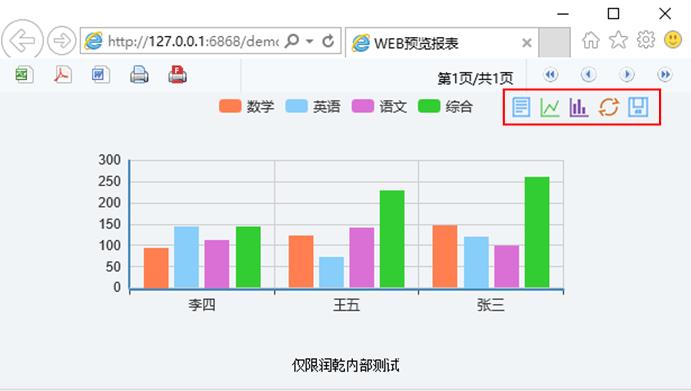The height and width of the screenshot is (391, 691).
Task: Switch chart to line graph icon
Action: (x=550, y=107)
